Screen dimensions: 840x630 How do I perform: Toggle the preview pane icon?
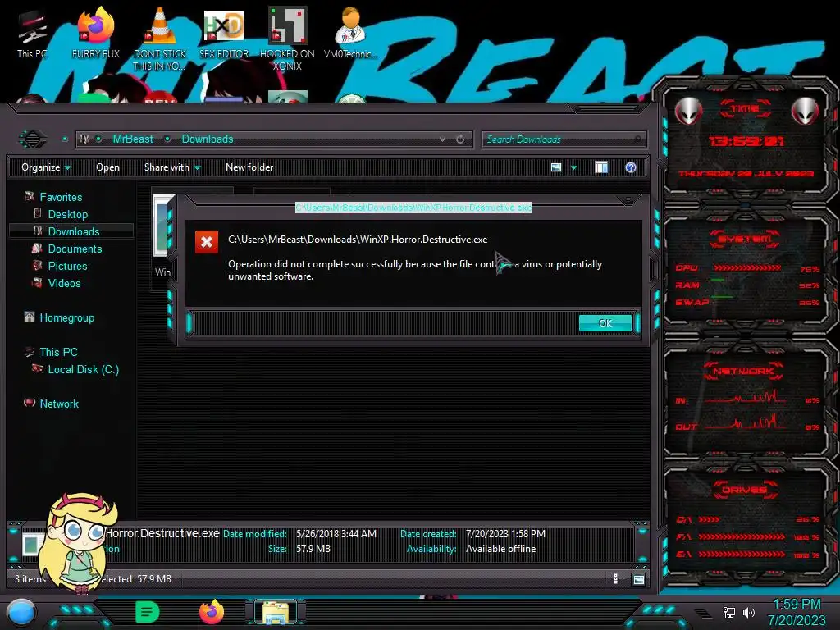[601, 167]
